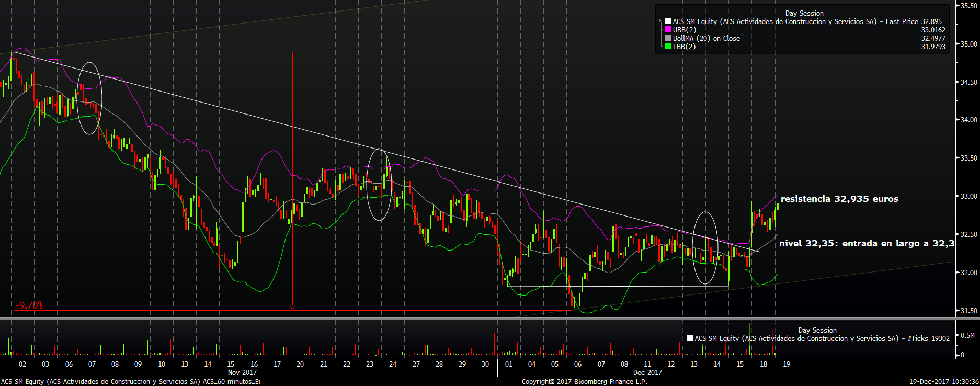Click white ACS SM Equity Last Price swatch
This screenshot has height=386, width=980.
[x=668, y=21]
